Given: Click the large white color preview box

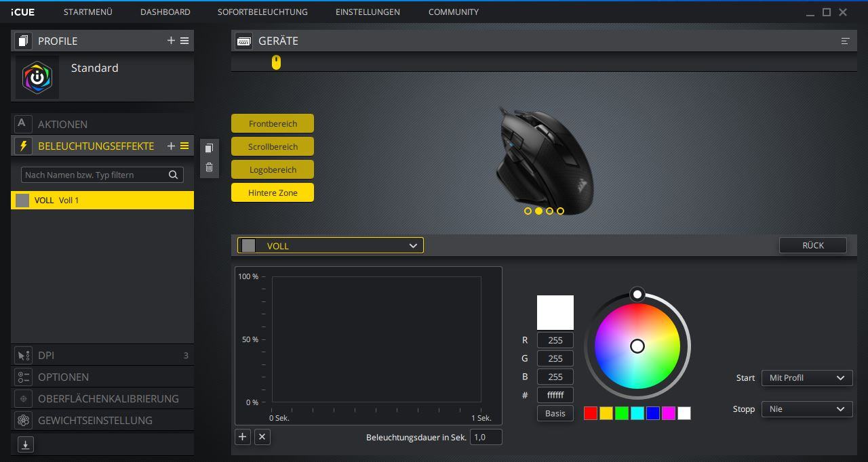Looking at the screenshot, I should 555,312.
